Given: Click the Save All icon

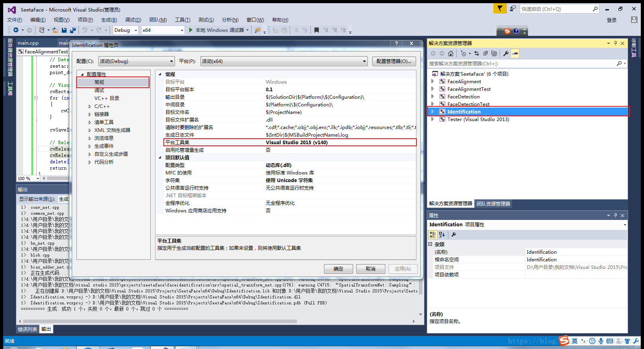Looking at the screenshot, I should tap(73, 30).
